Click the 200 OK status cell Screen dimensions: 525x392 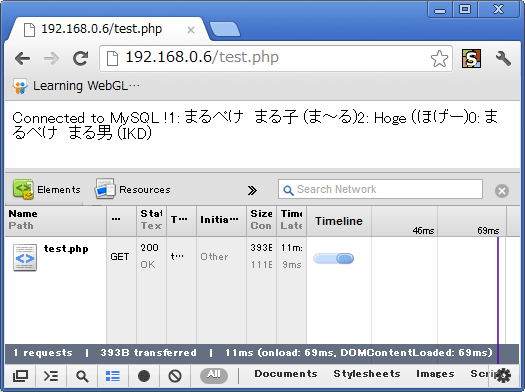click(151, 256)
